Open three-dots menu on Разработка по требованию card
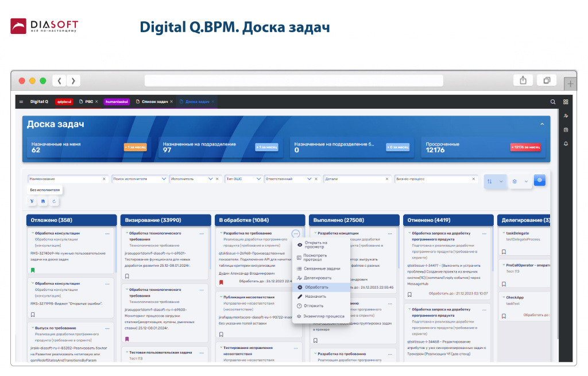588x376 pixels. 296,233
